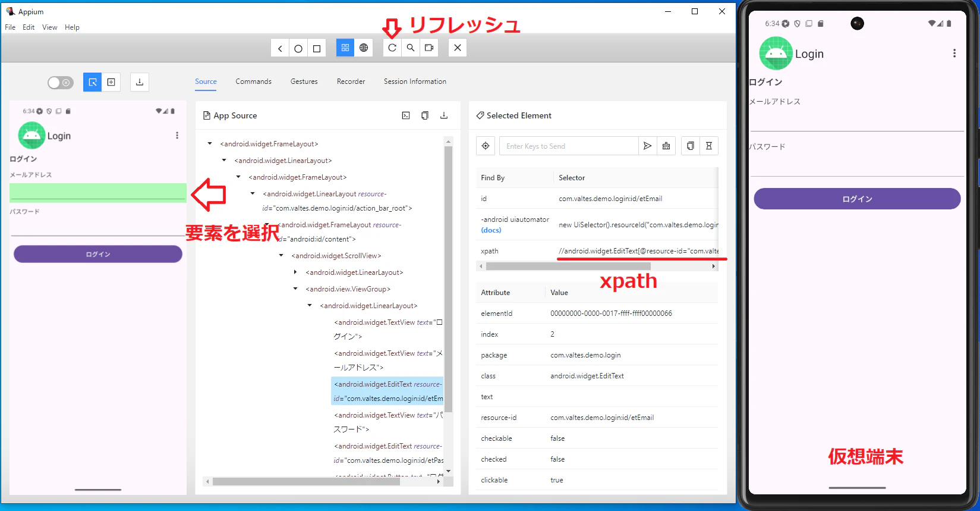Image resolution: width=980 pixels, height=511 pixels.
Task: Tap the password field on the virtual device
Action: [x=857, y=166]
